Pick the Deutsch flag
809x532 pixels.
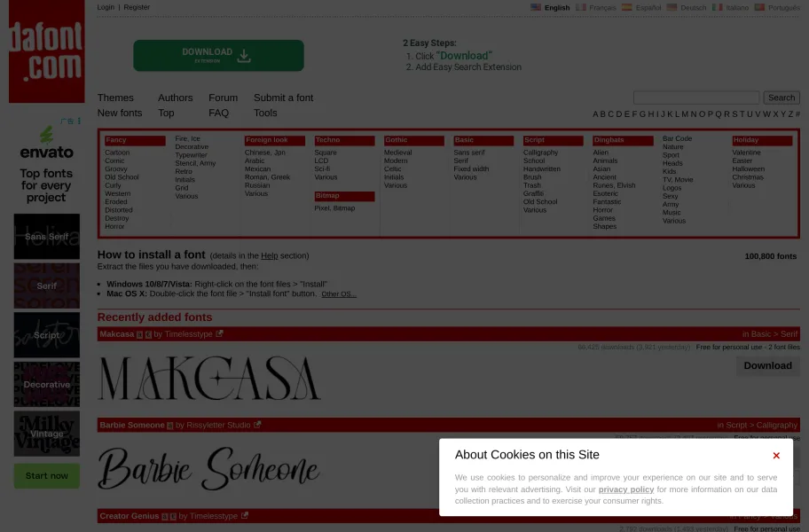tap(672, 7)
